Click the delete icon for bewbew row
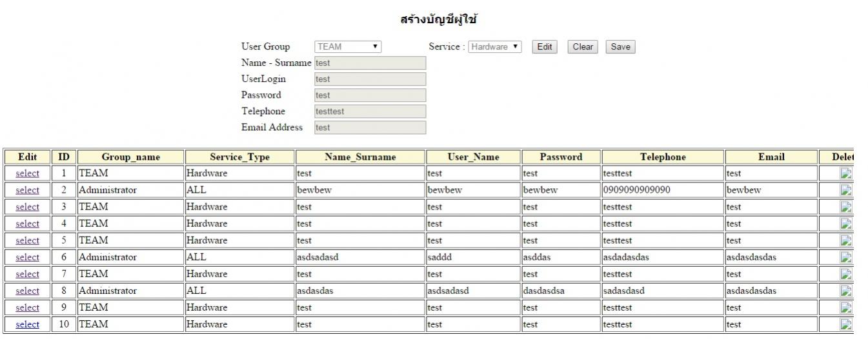868x339 pixels. click(x=845, y=190)
